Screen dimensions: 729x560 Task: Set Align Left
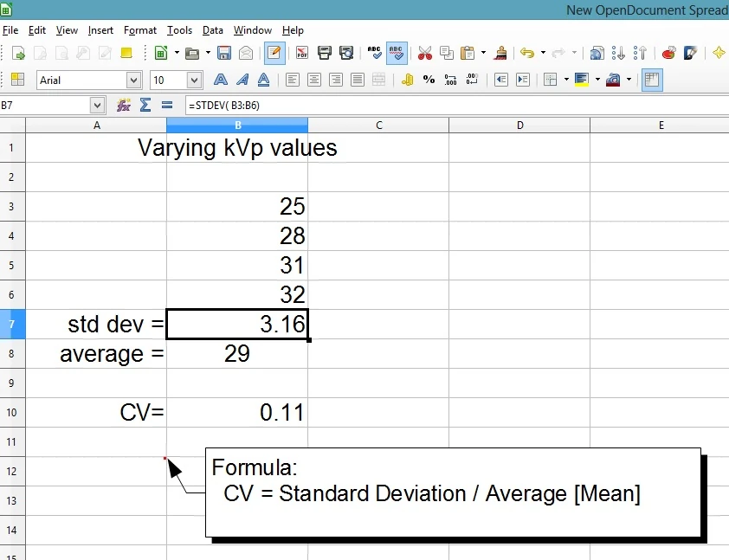click(293, 80)
